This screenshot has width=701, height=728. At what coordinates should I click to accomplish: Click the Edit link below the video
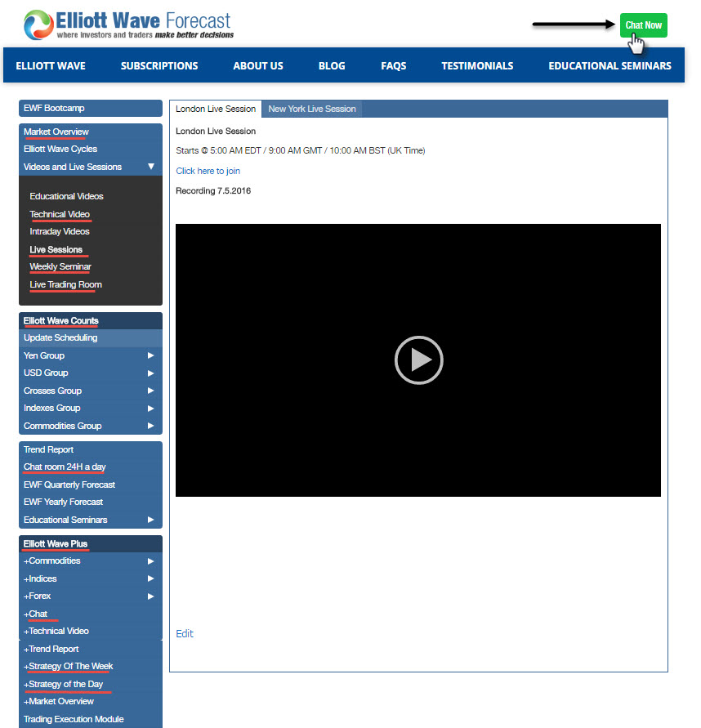point(185,634)
